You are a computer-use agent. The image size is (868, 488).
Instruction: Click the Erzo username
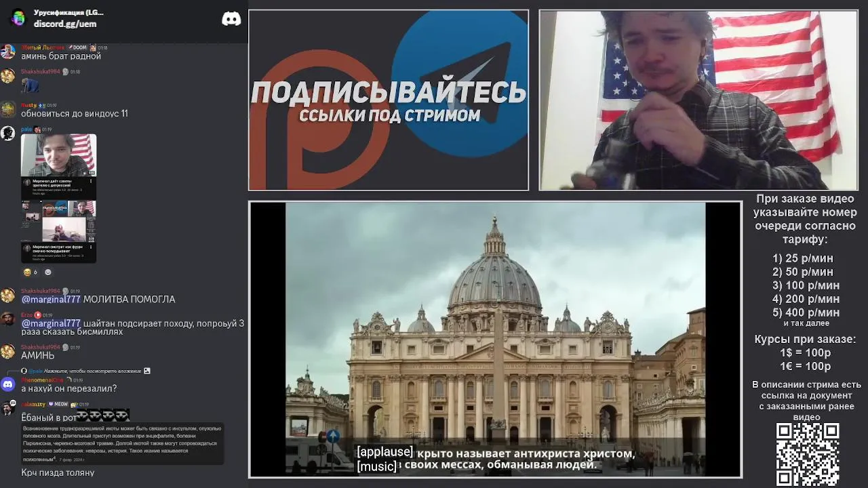(27, 315)
